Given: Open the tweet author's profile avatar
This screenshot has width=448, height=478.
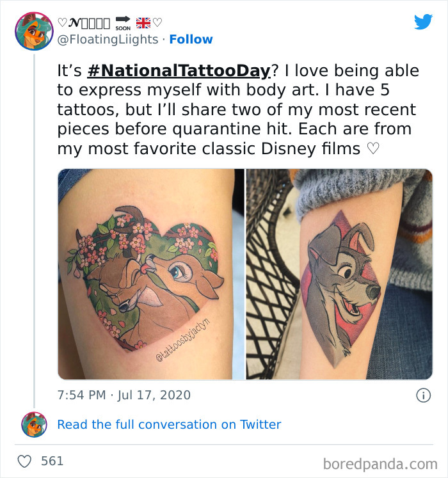Looking at the screenshot, I should (34, 31).
